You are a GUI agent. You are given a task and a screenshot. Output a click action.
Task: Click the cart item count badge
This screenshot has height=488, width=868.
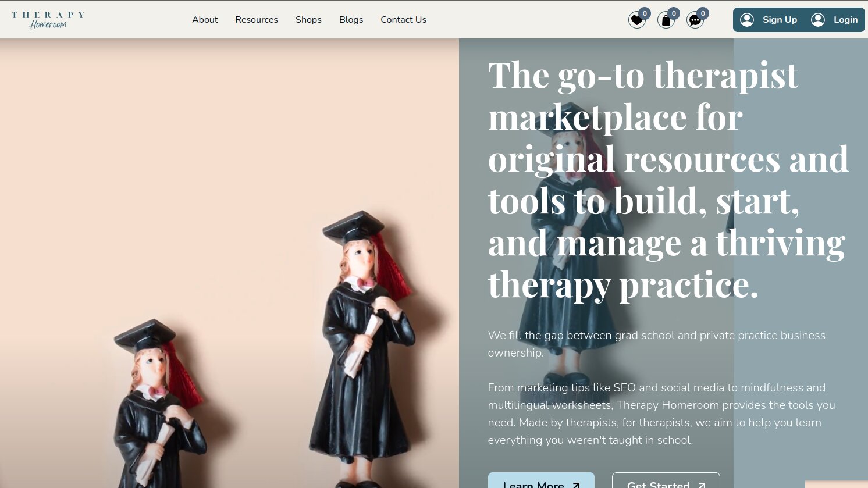point(674,13)
